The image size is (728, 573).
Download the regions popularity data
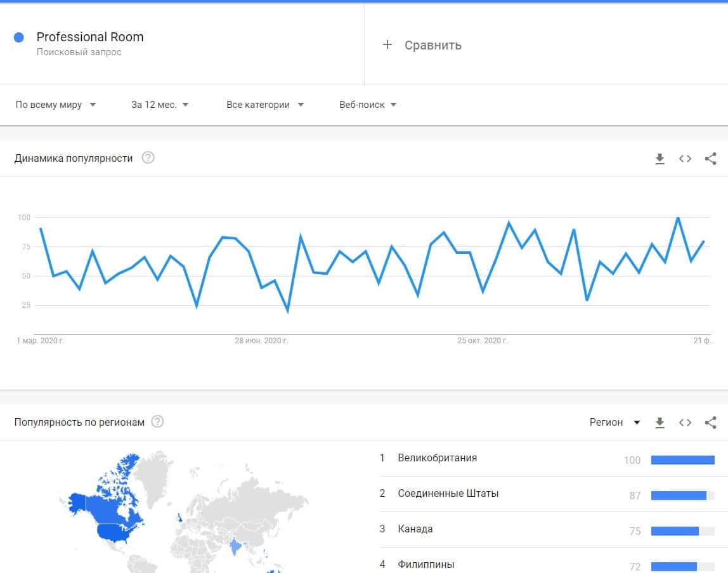coord(660,423)
